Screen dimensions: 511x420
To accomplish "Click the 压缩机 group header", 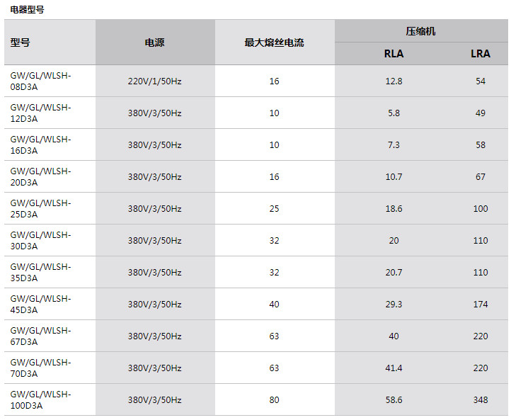I will (x=420, y=31).
